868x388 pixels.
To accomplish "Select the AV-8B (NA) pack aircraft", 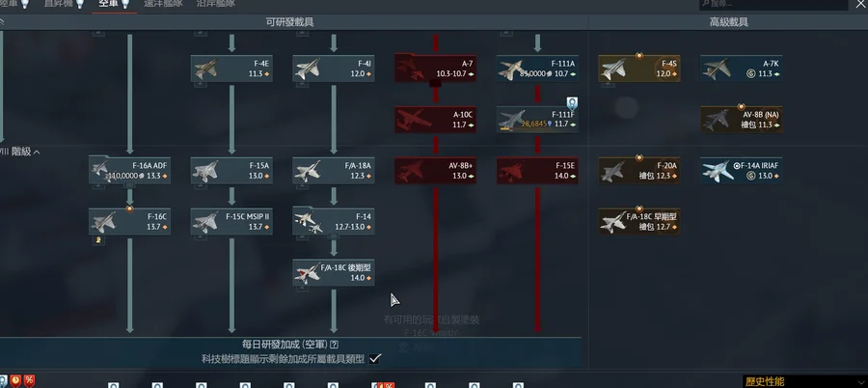I will pos(742,120).
